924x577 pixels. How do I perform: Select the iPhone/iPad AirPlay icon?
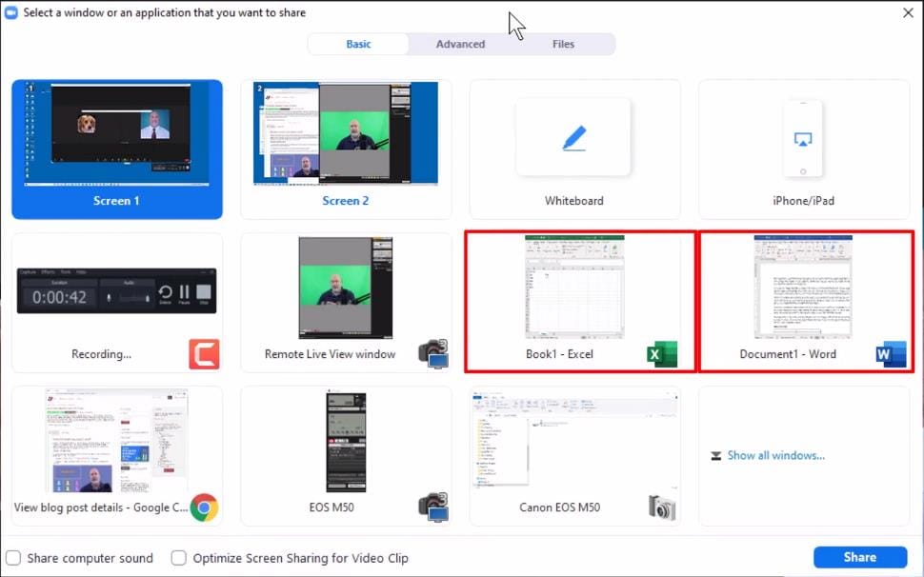pyautogui.click(x=802, y=139)
